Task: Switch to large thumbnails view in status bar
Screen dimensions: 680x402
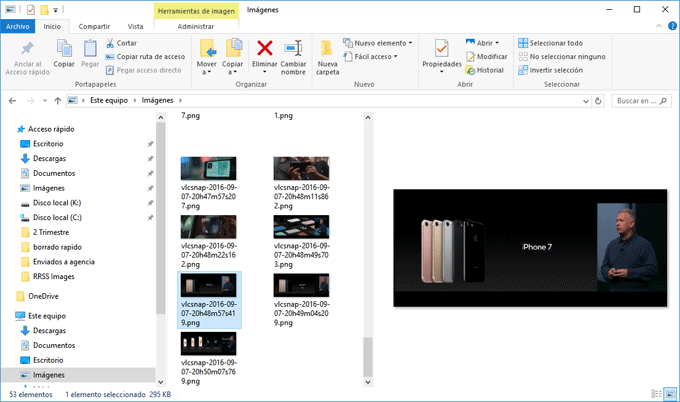Action: tap(669, 395)
